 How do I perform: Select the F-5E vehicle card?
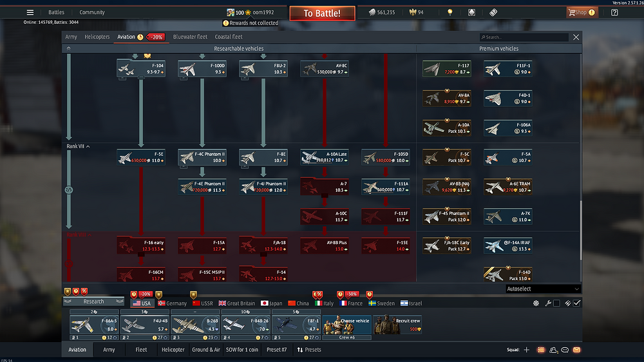141,157
